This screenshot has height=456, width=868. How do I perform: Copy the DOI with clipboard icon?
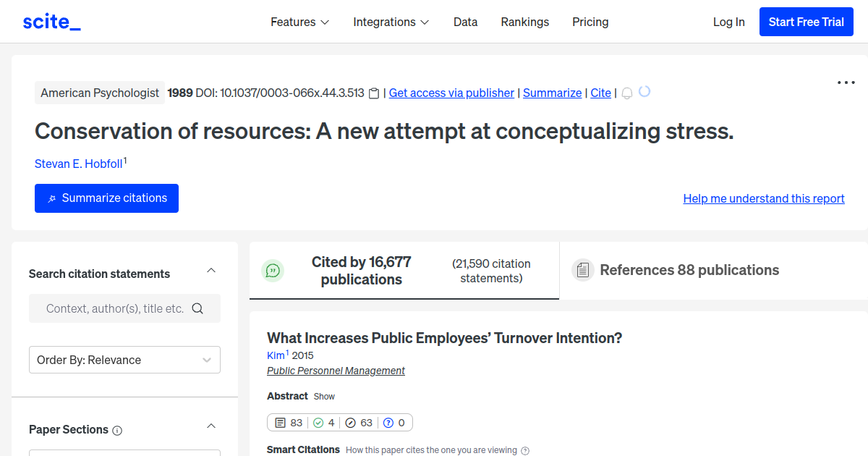coord(374,93)
